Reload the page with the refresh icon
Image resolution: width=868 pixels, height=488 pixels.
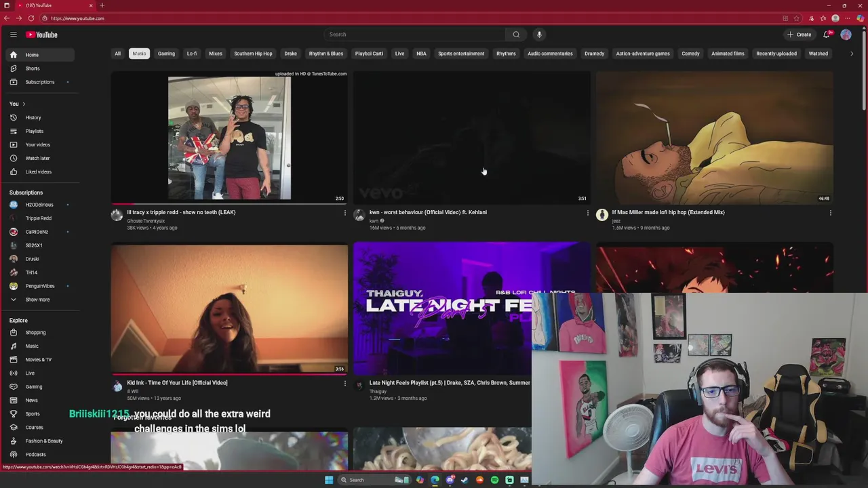[32, 18]
